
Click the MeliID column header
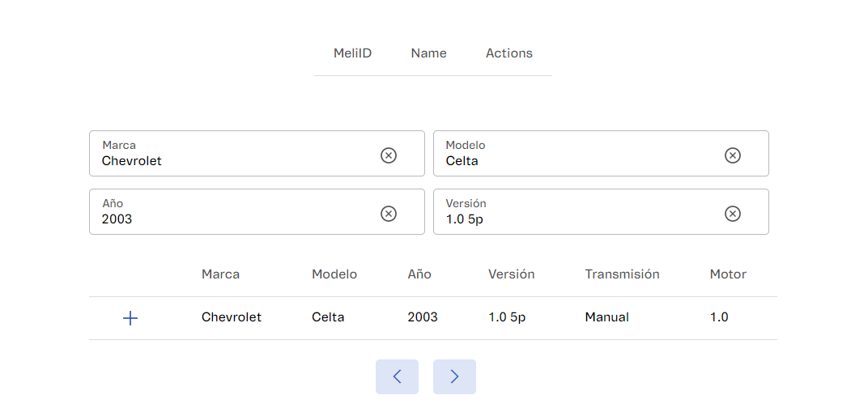click(x=352, y=53)
